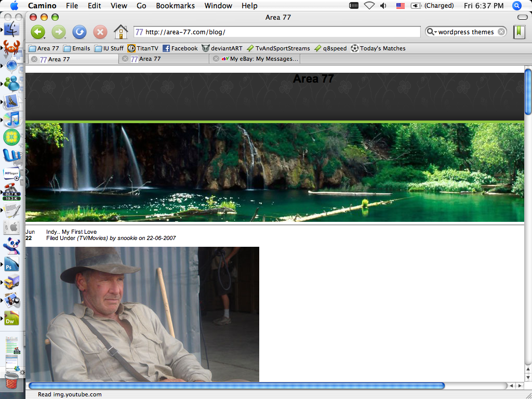Launch Dreamweaver from the Dock
The image size is (532, 399).
(12, 318)
